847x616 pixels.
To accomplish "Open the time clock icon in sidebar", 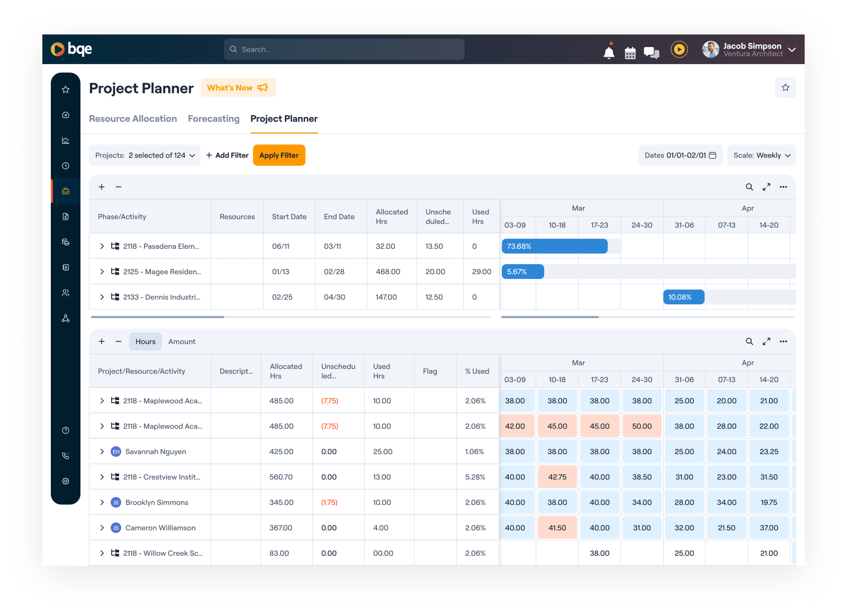I will click(x=66, y=166).
